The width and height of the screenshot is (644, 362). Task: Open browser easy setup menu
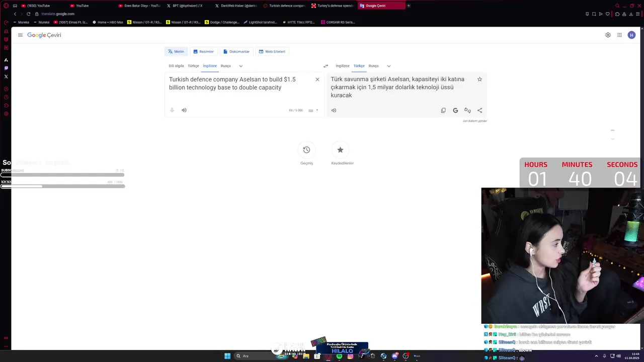point(638,14)
